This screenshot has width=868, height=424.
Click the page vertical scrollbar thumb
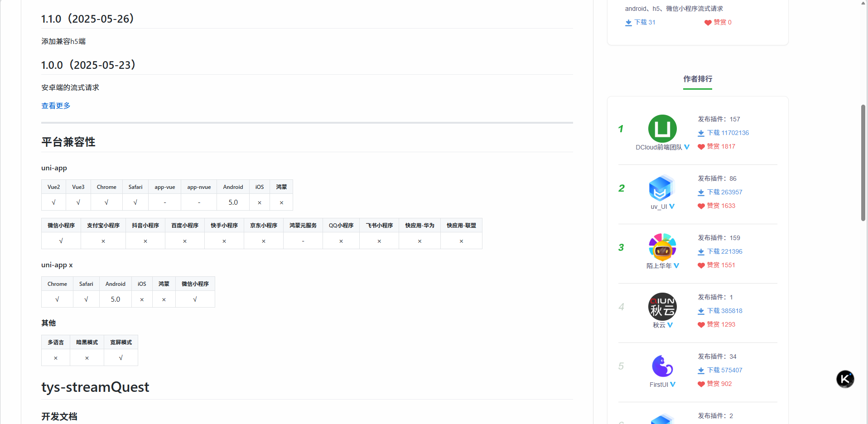click(x=863, y=163)
